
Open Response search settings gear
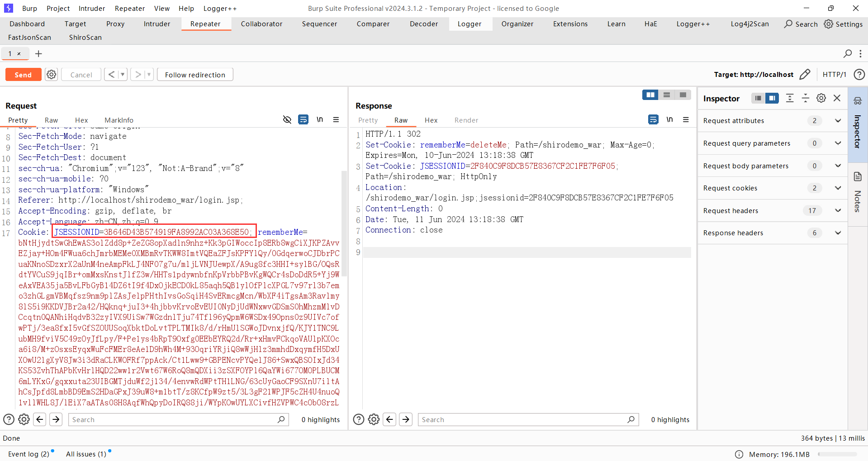(374, 419)
